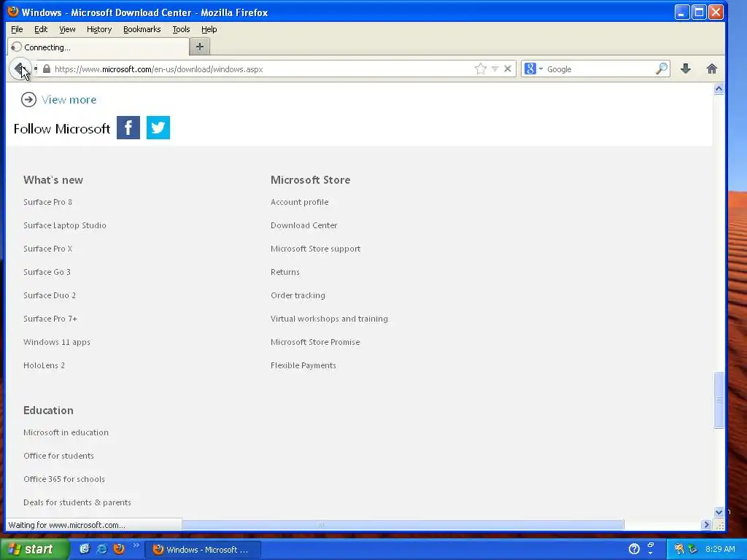The height and width of the screenshot is (560, 747).
Task: Open the View menu
Action: pos(67,29)
